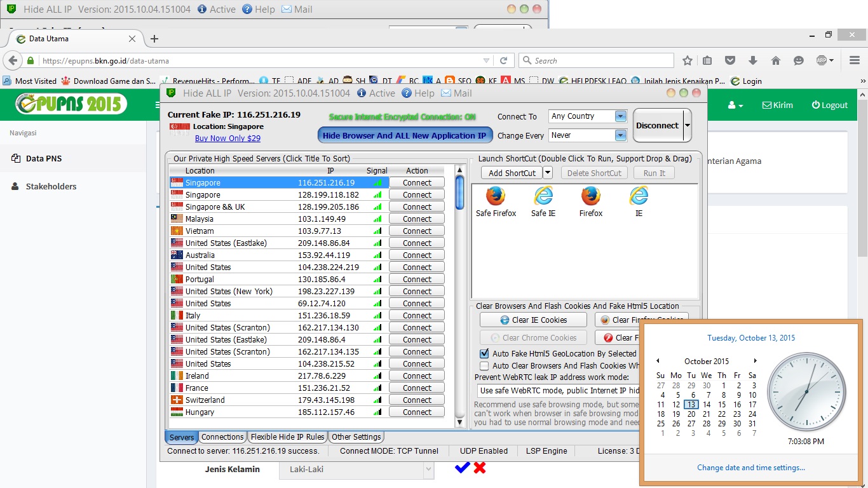Click the Clear IE Cookies button

tap(533, 320)
